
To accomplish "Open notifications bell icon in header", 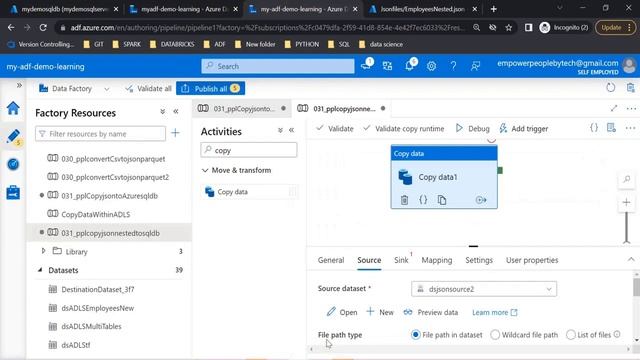I will [409, 65].
